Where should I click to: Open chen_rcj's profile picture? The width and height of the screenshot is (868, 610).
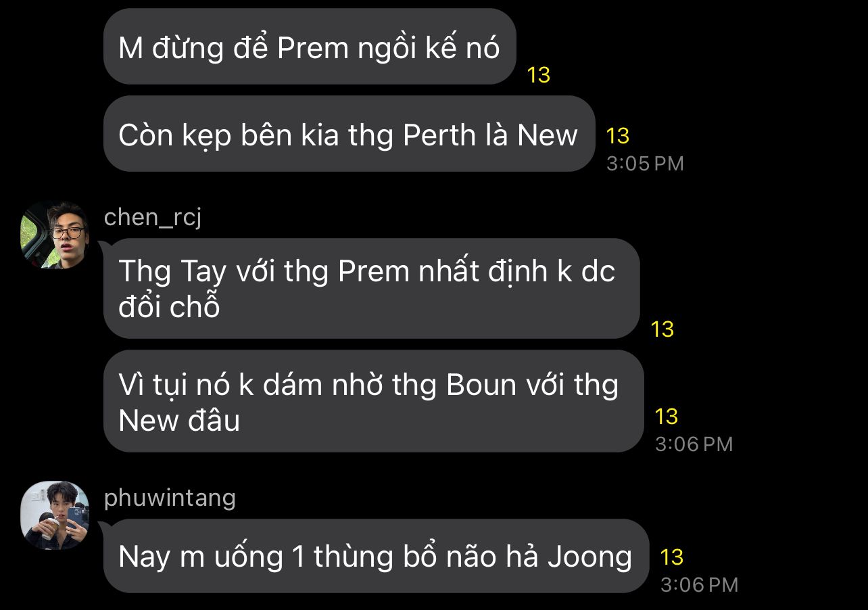(x=55, y=235)
